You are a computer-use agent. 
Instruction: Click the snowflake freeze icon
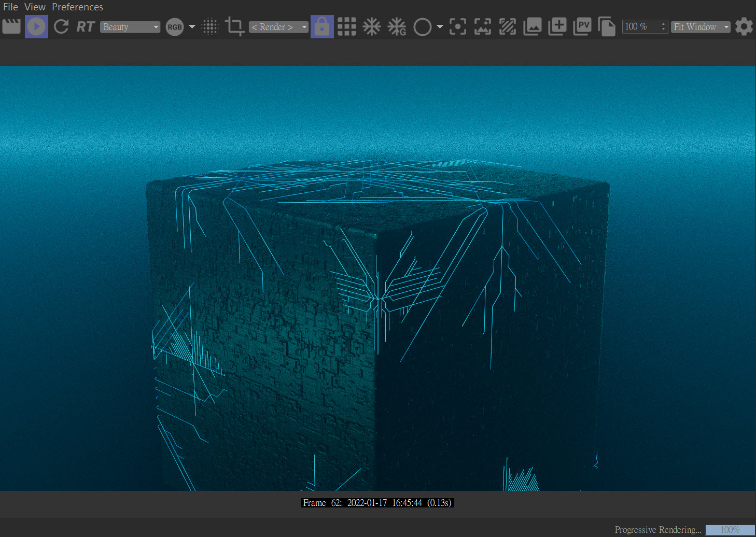tap(371, 26)
